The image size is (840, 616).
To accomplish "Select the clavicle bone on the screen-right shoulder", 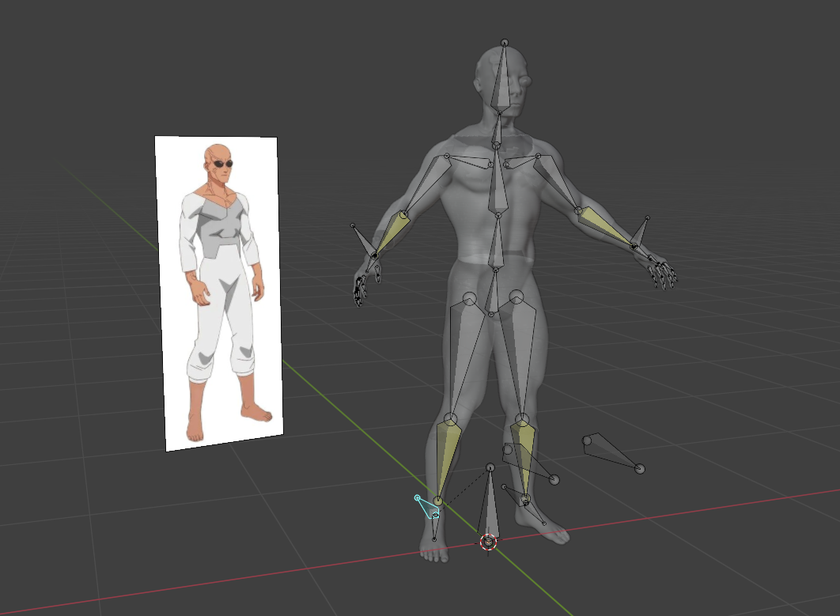I will (519, 163).
